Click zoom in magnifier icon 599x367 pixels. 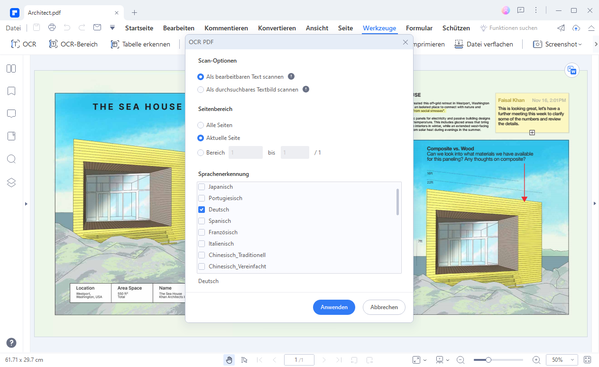[536, 360]
